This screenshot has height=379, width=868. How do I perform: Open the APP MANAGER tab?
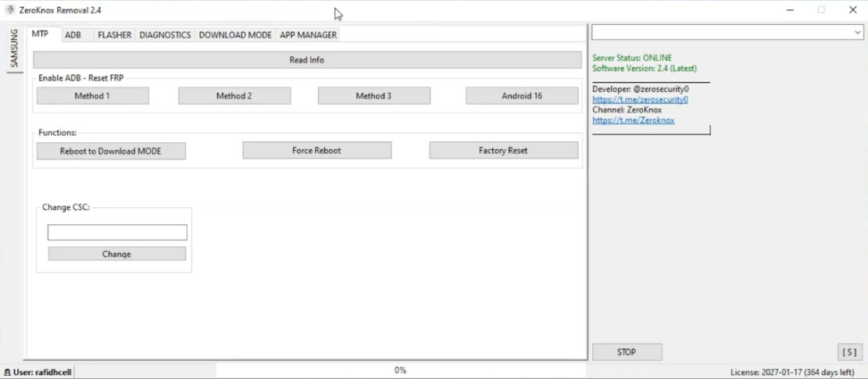point(308,35)
